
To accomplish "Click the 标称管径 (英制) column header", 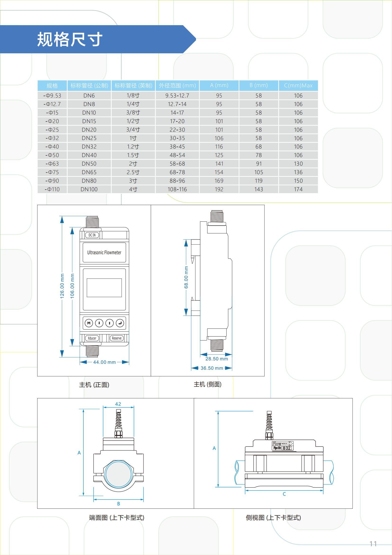I will [133, 86].
